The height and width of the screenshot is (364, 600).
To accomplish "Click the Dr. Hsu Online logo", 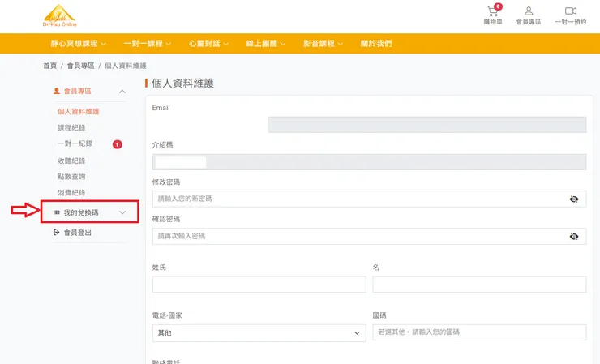I will coord(60,15).
